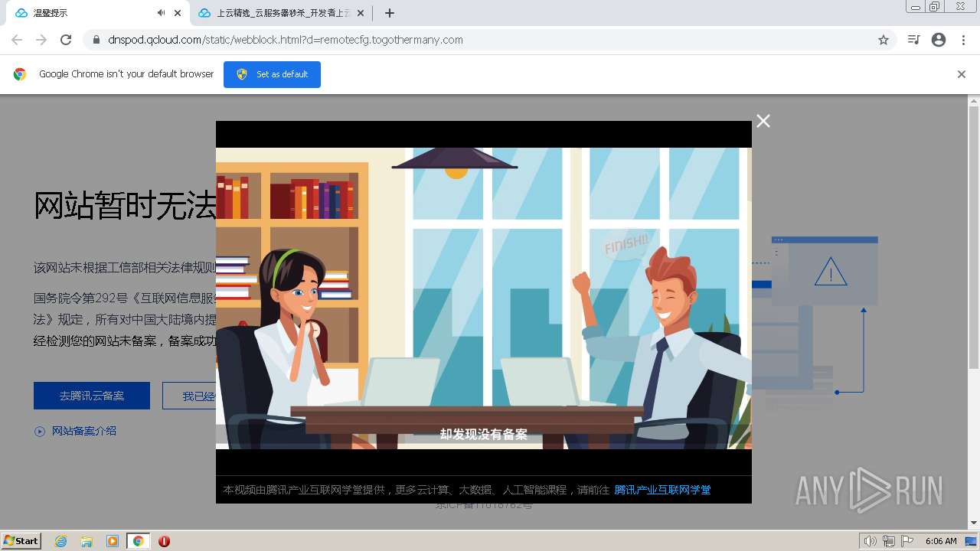Screen dimensions: 980x551
Task: Open File Explorer from the taskbar
Action: (x=87, y=541)
